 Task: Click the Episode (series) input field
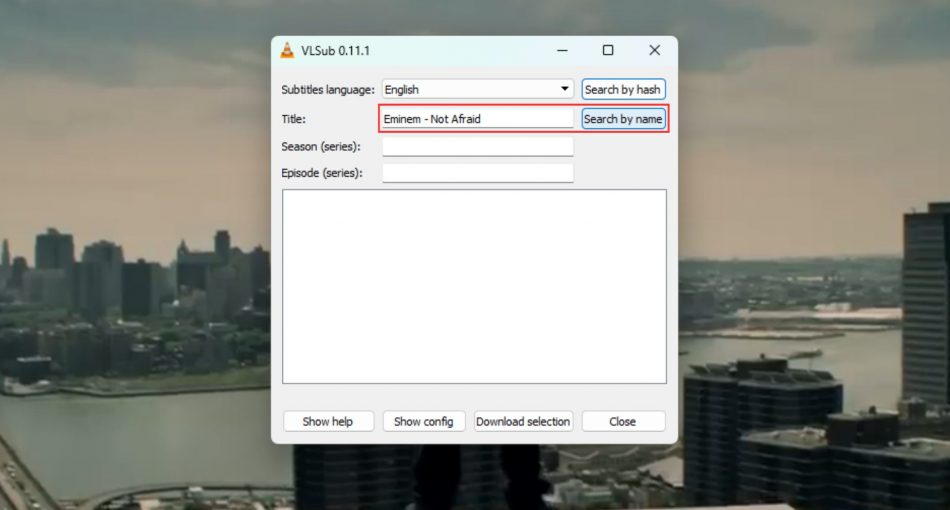point(477,173)
